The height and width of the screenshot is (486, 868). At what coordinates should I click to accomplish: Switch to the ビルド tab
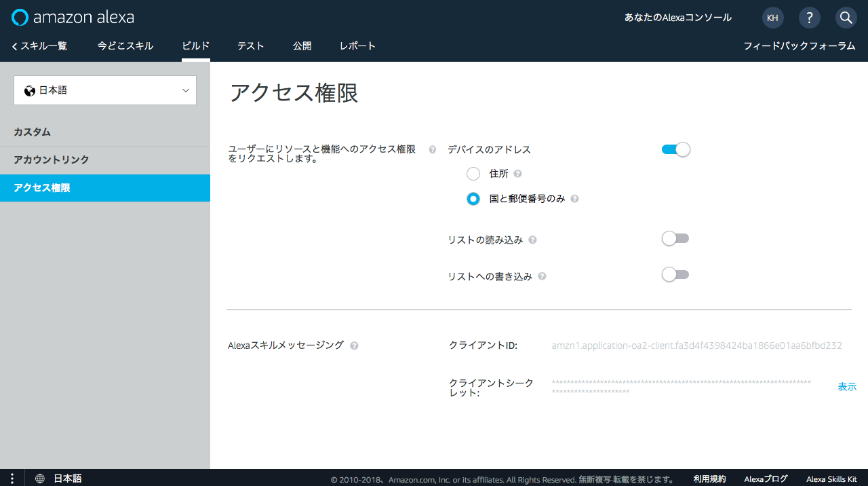[196, 46]
